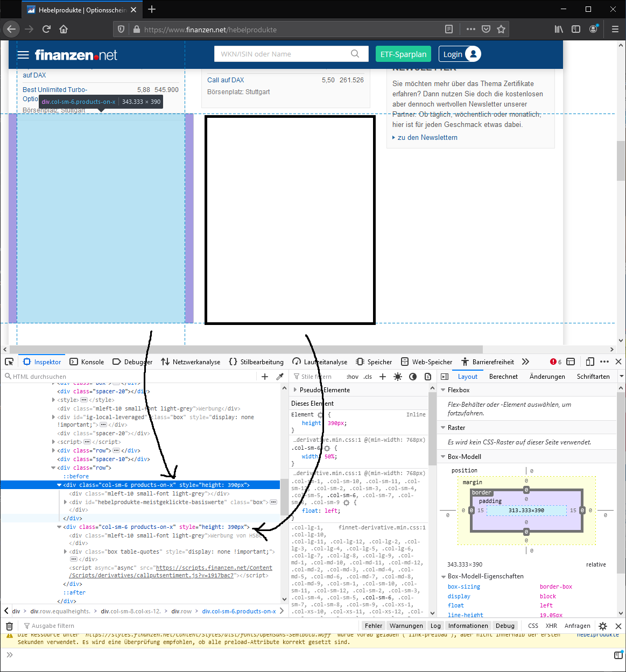Viewport: 626px width, 672px height.
Task: Open finanzen.net site hamburger menu
Action: 23,55
